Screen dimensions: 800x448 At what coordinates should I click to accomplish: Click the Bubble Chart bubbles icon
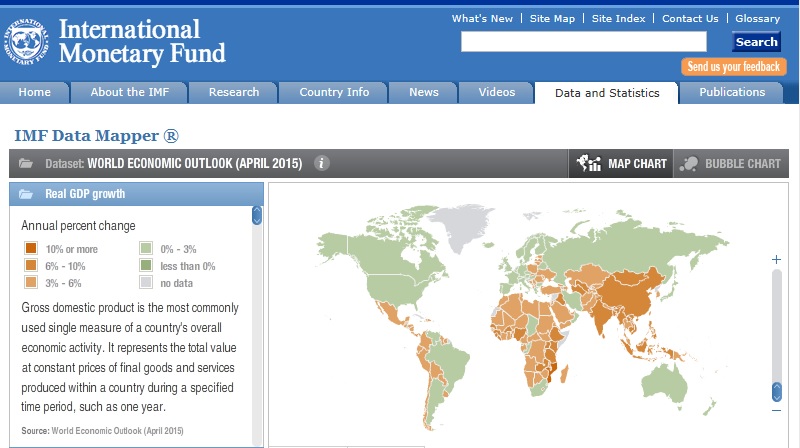pyautogui.click(x=689, y=164)
